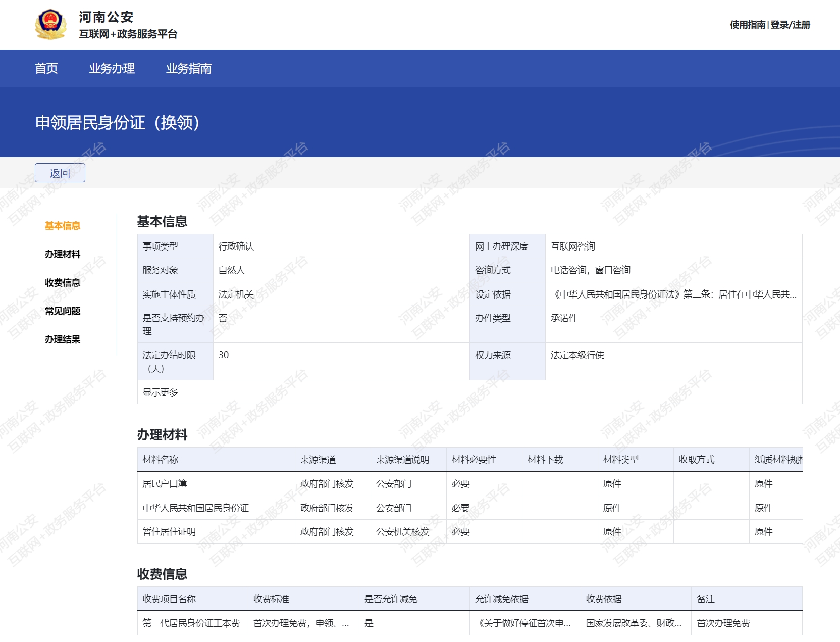The height and width of the screenshot is (642, 840).
Task: Click the truncated 收费标准 cell text
Action: coord(301,623)
